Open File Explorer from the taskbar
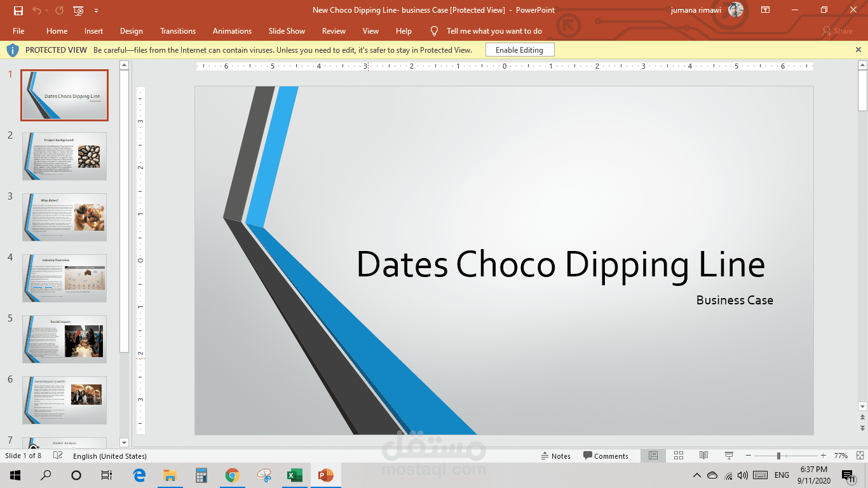Viewport: 868px width, 488px height. [x=170, y=475]
